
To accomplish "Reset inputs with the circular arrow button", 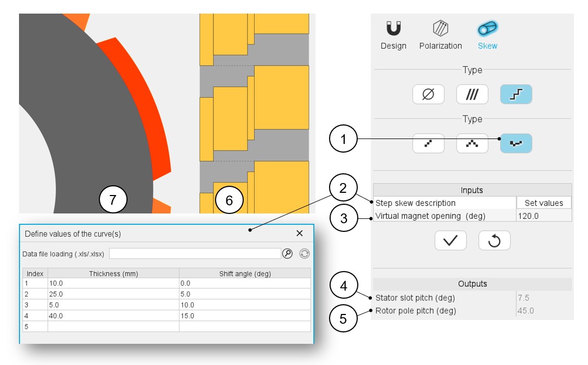I will coord(494,241).
